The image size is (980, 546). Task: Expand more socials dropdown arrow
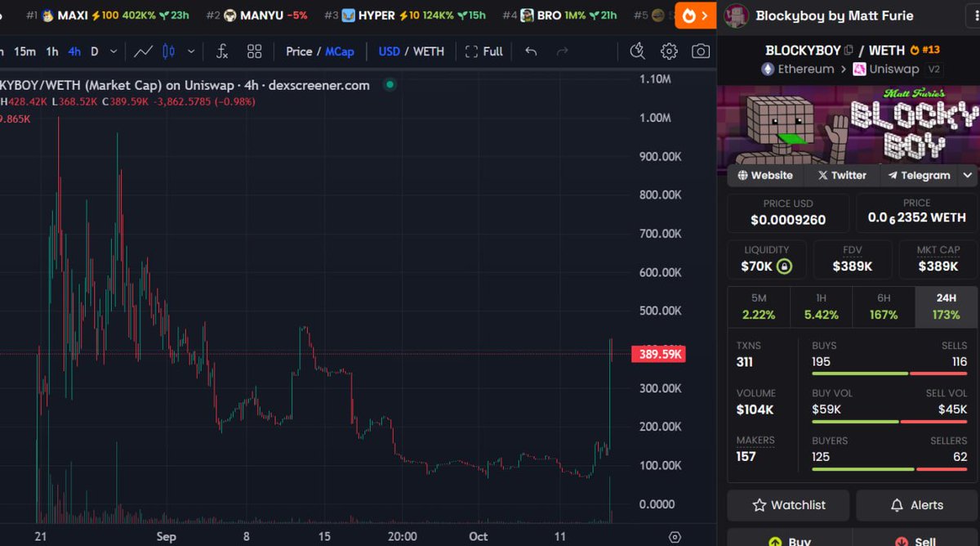pos(968,175)
